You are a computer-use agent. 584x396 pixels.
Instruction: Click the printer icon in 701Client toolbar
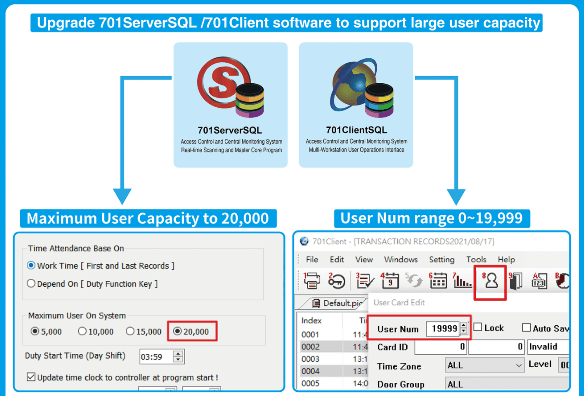[312, 281]
